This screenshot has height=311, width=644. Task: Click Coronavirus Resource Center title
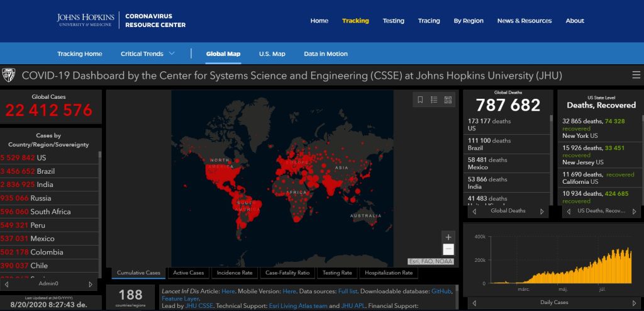tap(155, 21)
